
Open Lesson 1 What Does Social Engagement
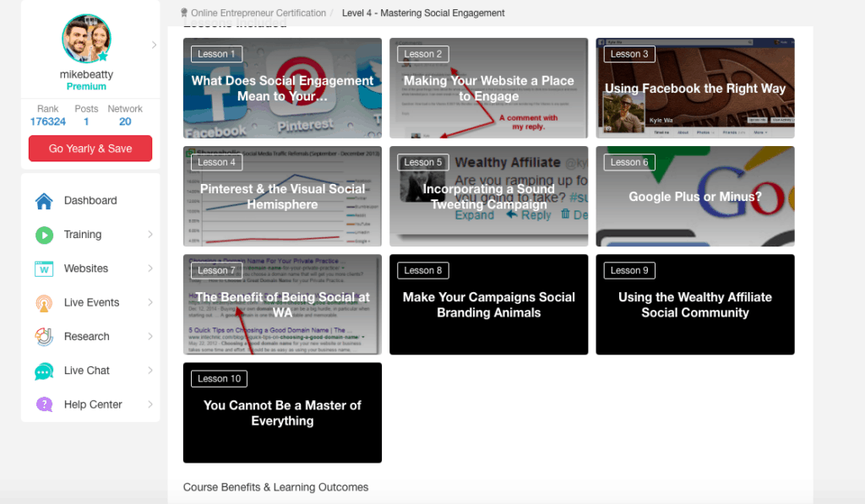pyautogui.click(x=282, y=89)
